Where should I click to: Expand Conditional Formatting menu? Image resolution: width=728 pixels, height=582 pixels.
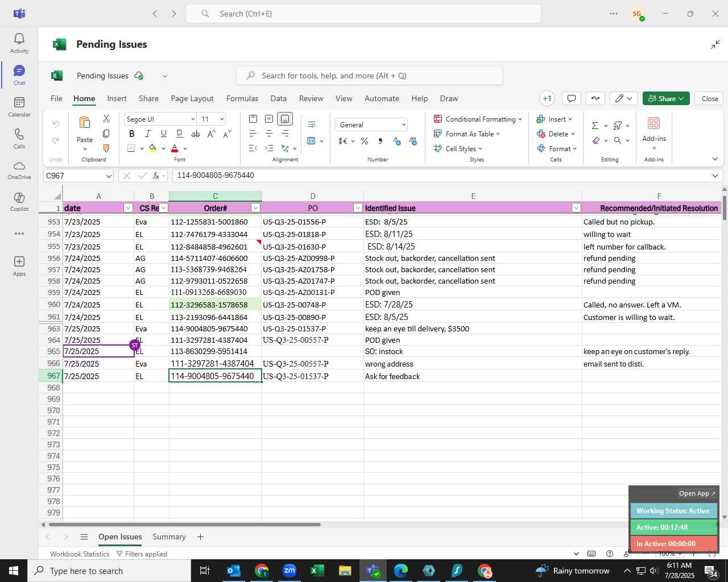click(478, 119)
